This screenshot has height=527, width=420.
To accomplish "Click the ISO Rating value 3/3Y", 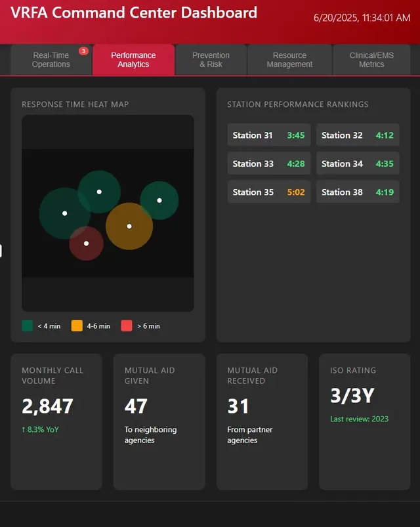I will [352, 396].
